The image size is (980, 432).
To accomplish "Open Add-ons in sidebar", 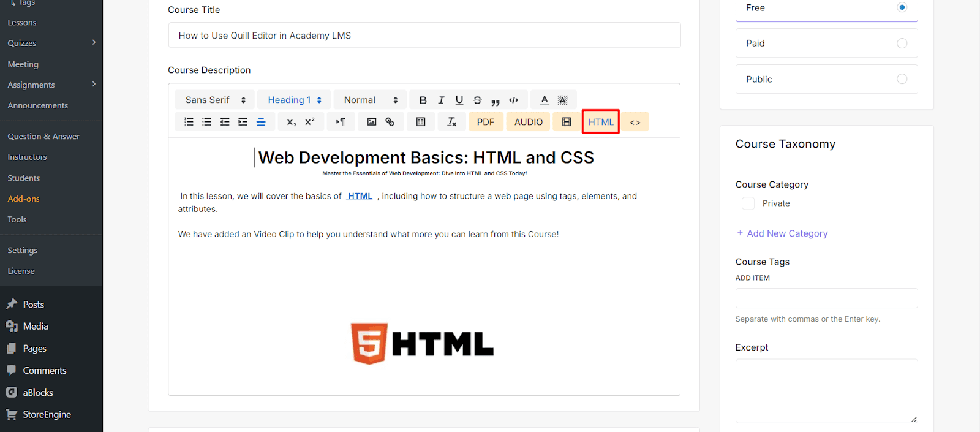I will 23,199.
